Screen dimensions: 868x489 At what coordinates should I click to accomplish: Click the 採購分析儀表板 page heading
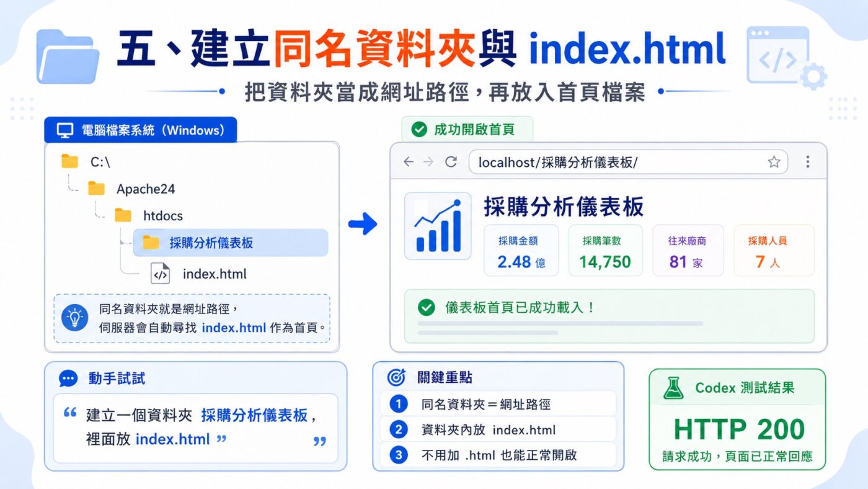tap(564, 206)
